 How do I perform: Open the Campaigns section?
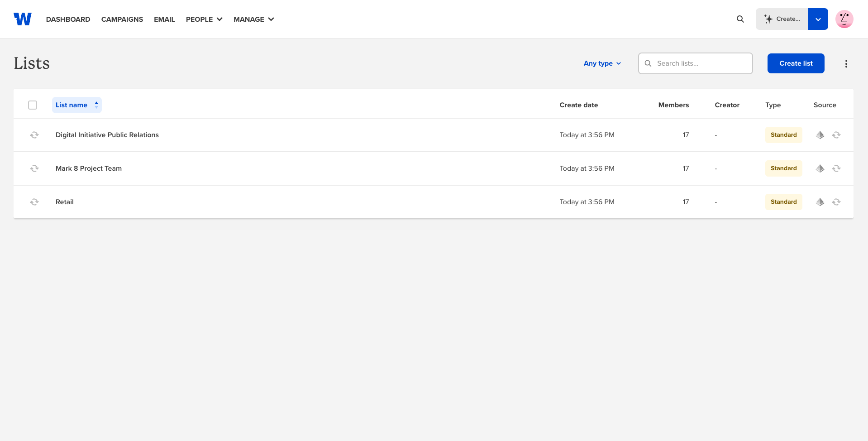tap(122, 19)
